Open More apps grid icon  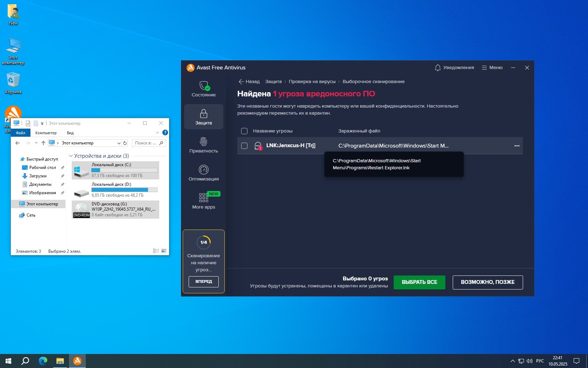203,198
